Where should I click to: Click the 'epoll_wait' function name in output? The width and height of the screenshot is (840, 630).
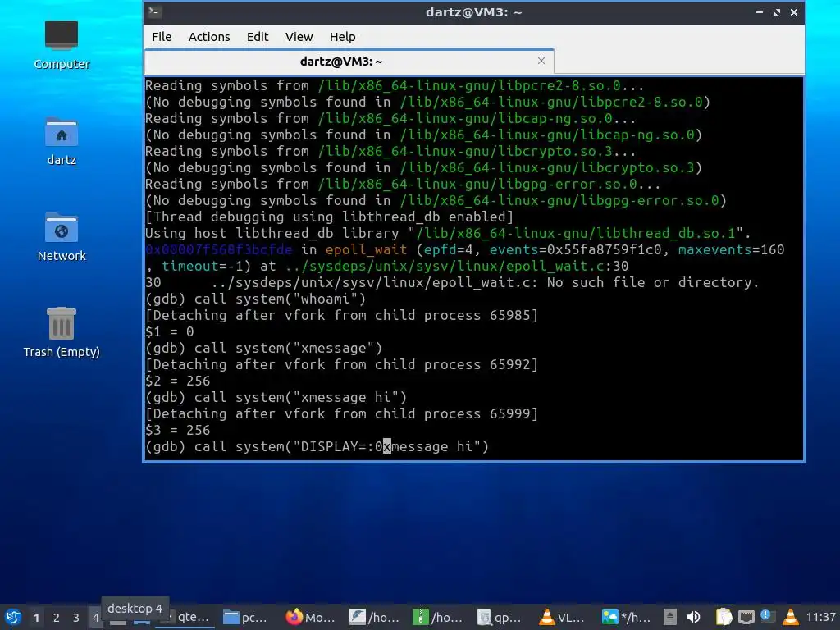366,249
